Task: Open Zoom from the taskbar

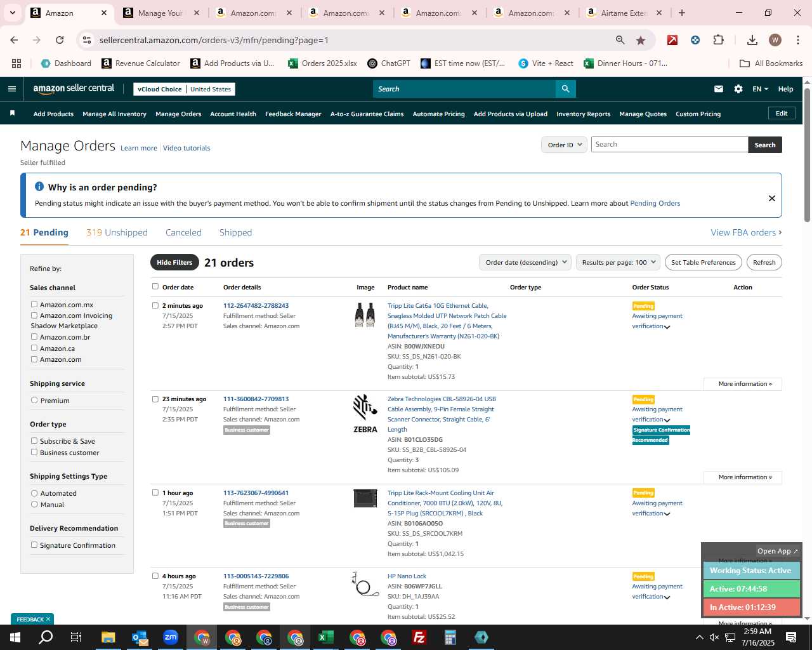Action: (171, 637)
